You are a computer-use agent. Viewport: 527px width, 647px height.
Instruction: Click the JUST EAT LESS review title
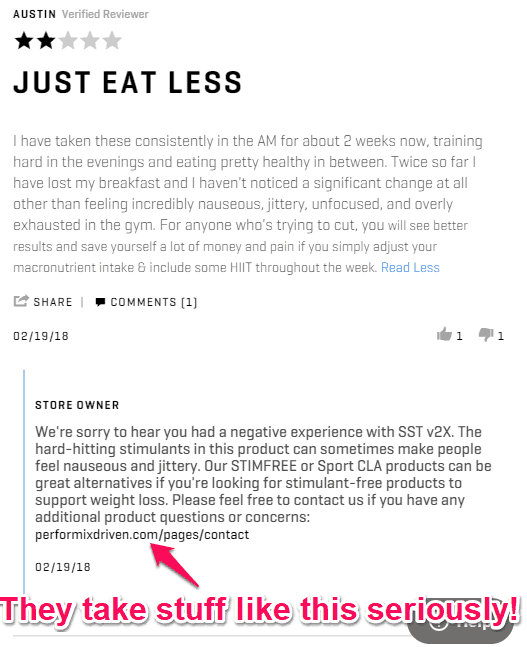coord(128,82)
